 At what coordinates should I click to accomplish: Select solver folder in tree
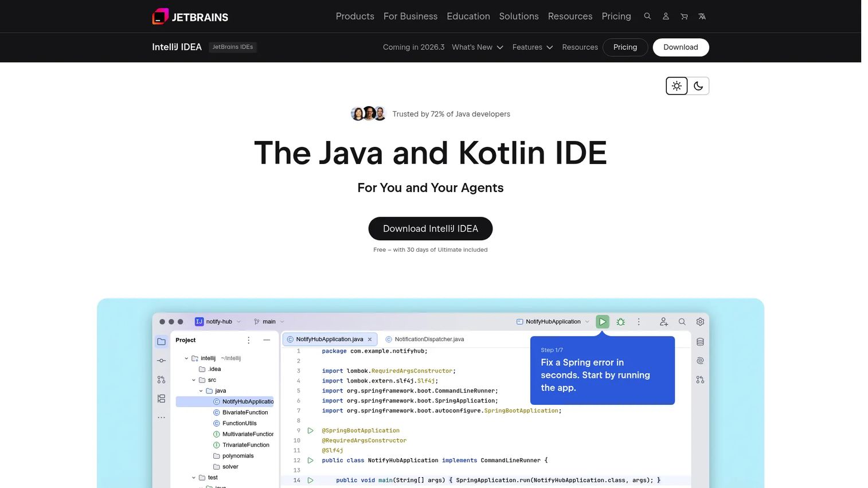coord(225,467)
